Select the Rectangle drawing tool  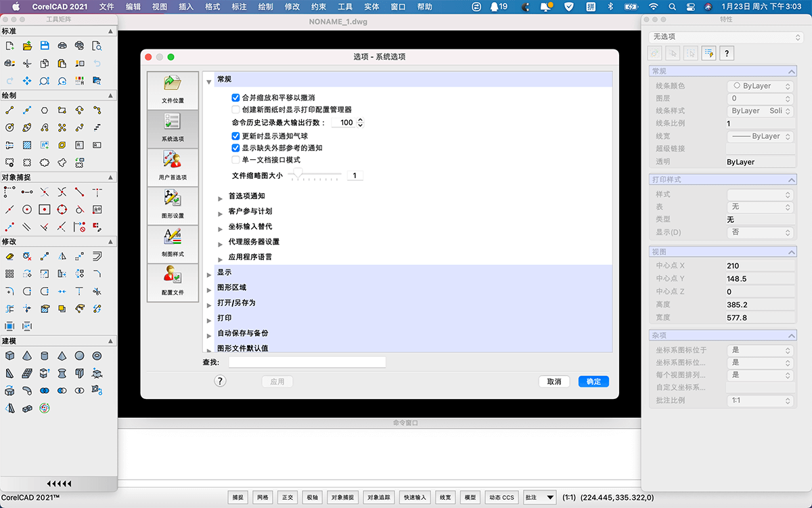click(x=62, y=110)
